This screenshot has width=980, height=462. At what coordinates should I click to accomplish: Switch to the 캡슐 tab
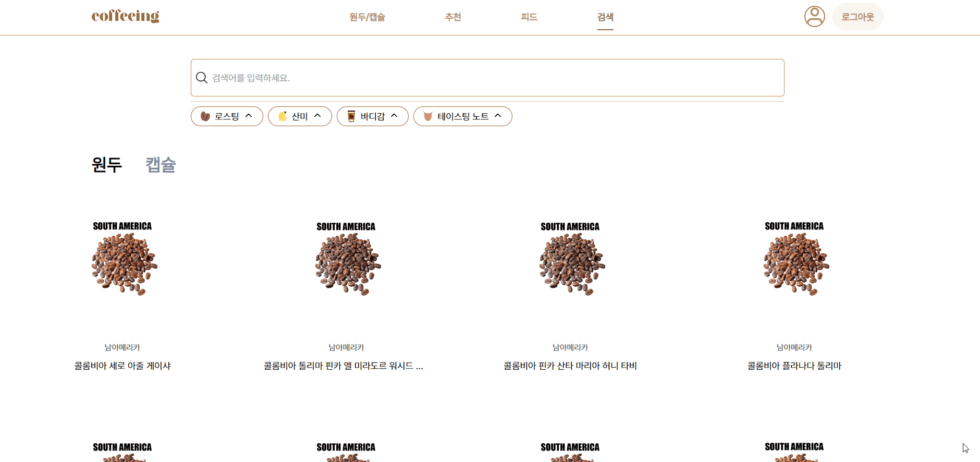(161, 165)
